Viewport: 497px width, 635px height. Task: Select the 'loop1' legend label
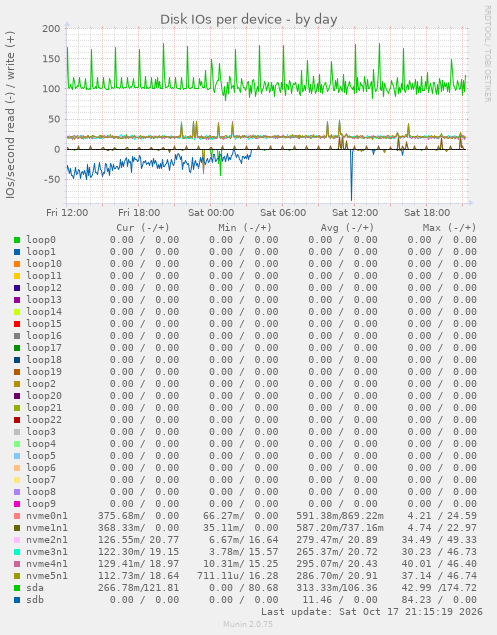[x=41, y=252]
